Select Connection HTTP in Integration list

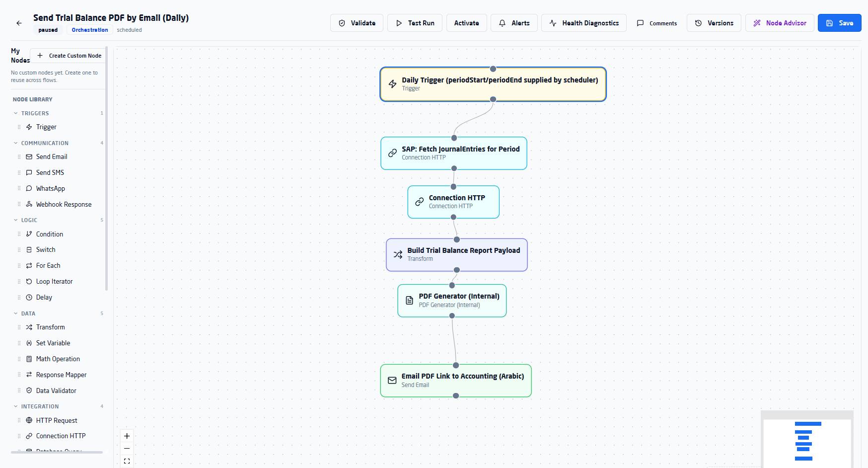point(59,436)
